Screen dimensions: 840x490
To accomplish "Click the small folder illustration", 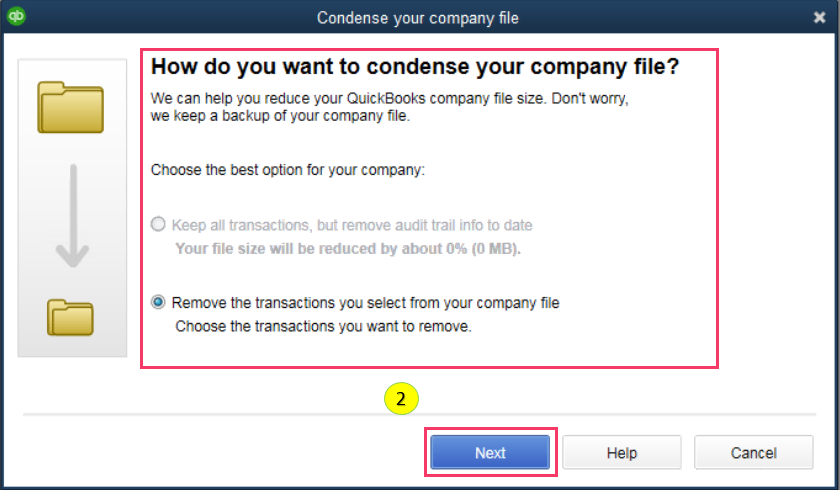I will pyautogui.click(x=71, y=316).
